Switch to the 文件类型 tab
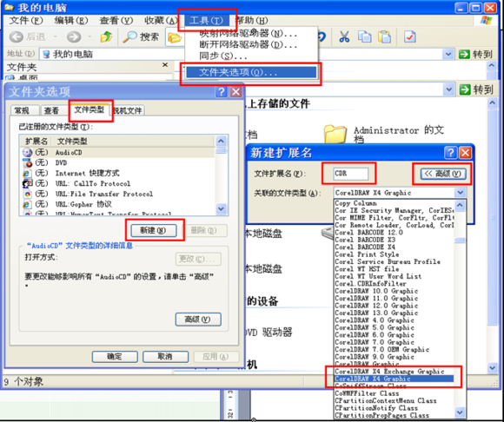Screen dimensions: 504x422 coord(89,109)
